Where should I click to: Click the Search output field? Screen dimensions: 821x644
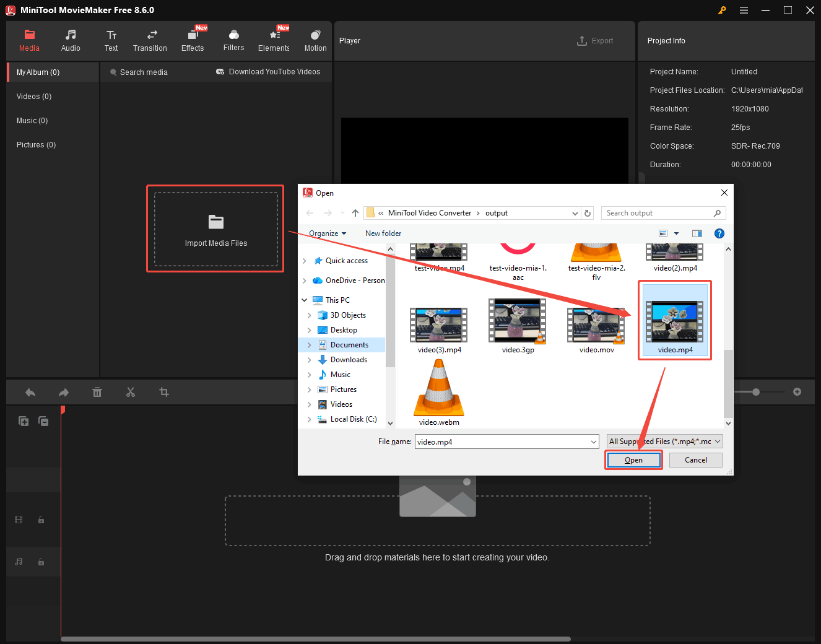coord(663,213)
